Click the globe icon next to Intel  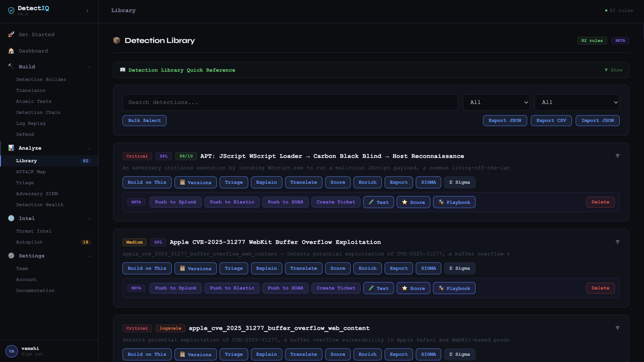coord(11,218)
